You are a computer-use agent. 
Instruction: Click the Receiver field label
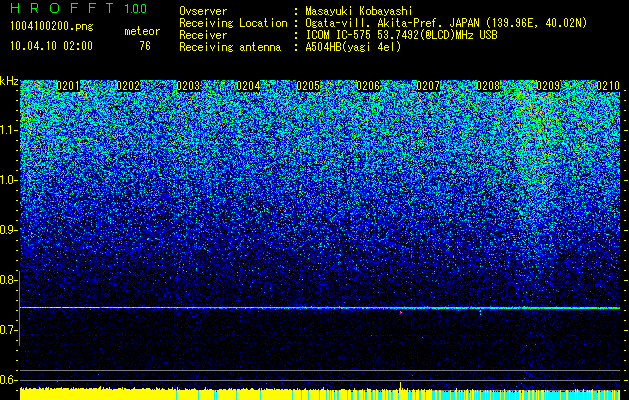pos(203,35)
